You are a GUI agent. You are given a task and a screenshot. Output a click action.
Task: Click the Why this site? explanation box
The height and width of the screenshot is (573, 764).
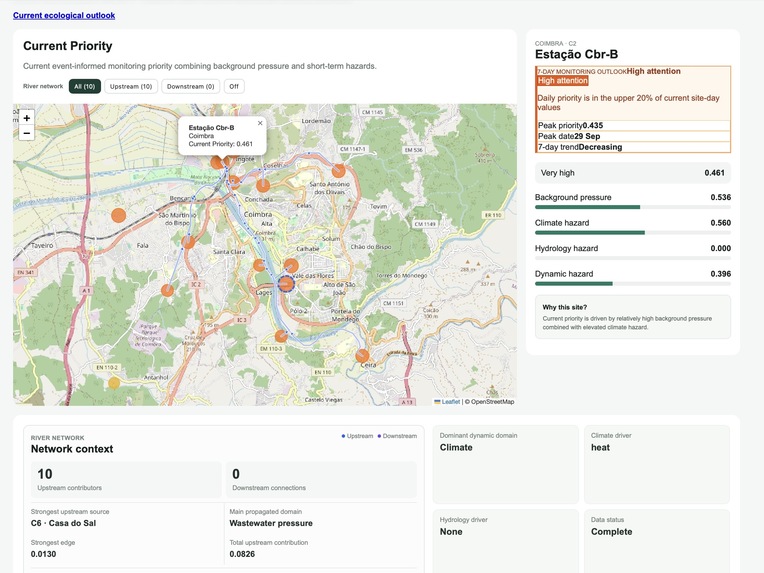(x=633, y=317)
